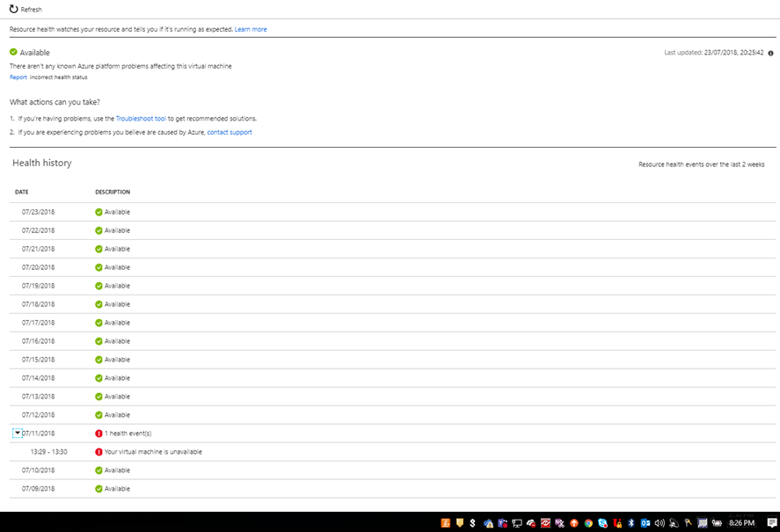Click the red cloud sync tray icon
The width and height of the screenshot is (780, 532).
click(531, 523)
